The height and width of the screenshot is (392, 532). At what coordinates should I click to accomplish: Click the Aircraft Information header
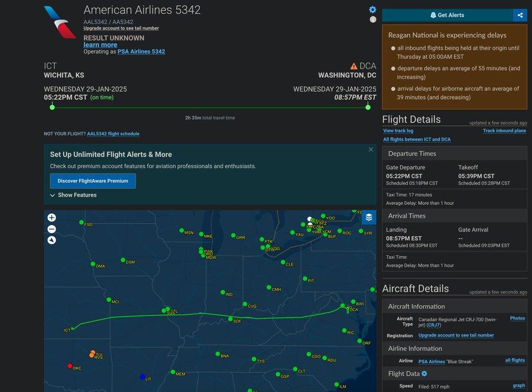[x=455, y=306]
